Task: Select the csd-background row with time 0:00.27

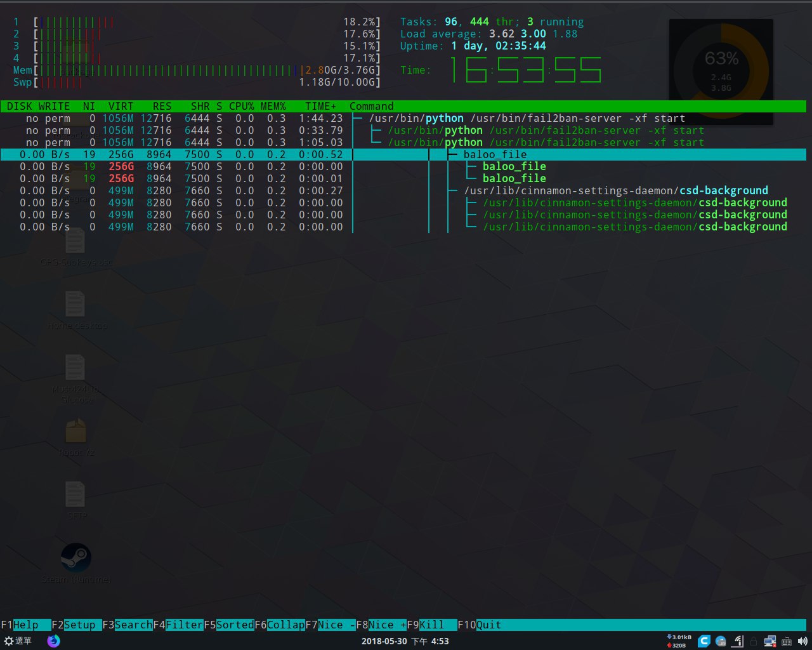Action: (x=403, y=190)
